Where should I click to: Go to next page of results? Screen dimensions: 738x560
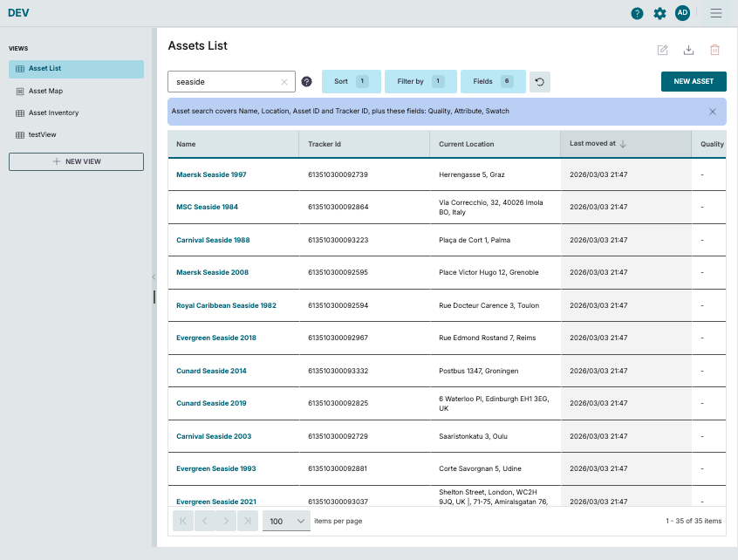pos(226,521)
